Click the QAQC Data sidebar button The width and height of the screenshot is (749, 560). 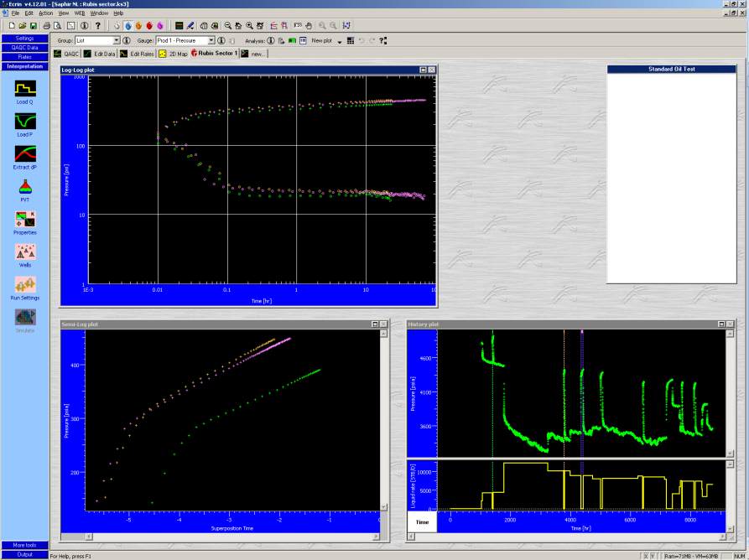tap(25, 48)
